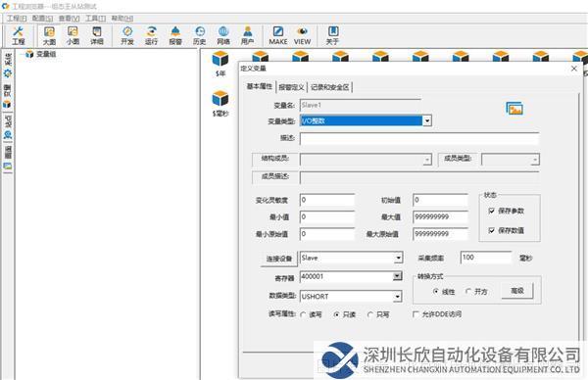The height and width of the screenshot is (380, 588).
Task: Switch to the 记录和安全区 tab
Action: [x=330, y=87]
